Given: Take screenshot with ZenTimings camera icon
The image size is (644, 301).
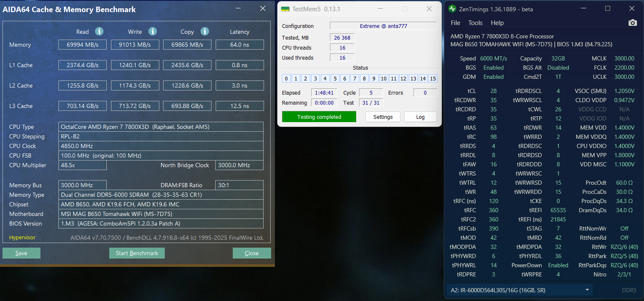Looking at the screenshot, I should tap(633, 23).
